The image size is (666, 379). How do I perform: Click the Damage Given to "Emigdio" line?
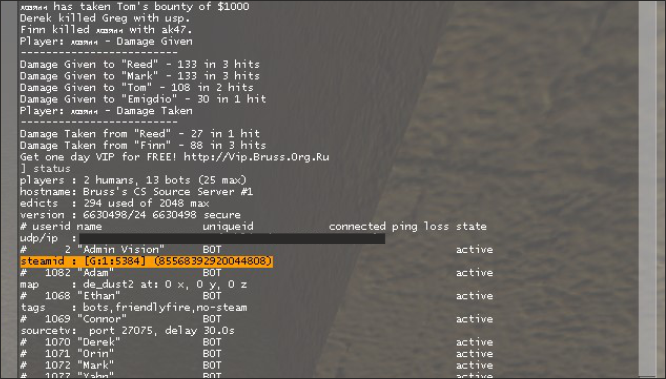click(143, 99)
